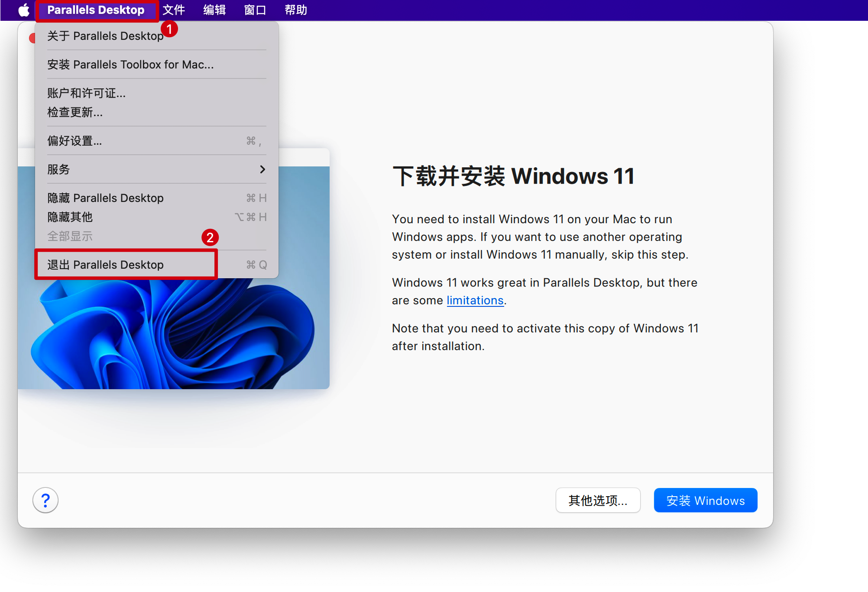
Task: Open 账户和许可证... menu entry
Action: (156, 93)
